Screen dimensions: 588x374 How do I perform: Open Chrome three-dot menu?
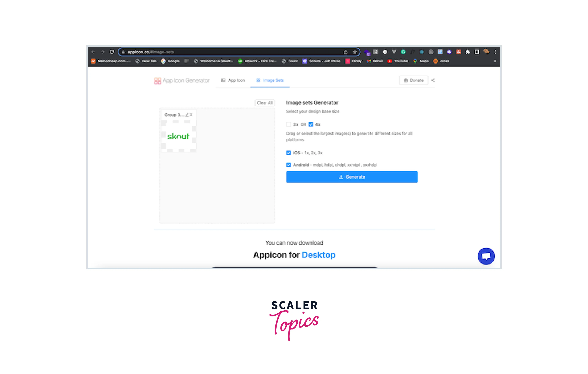tap(495, 52)
